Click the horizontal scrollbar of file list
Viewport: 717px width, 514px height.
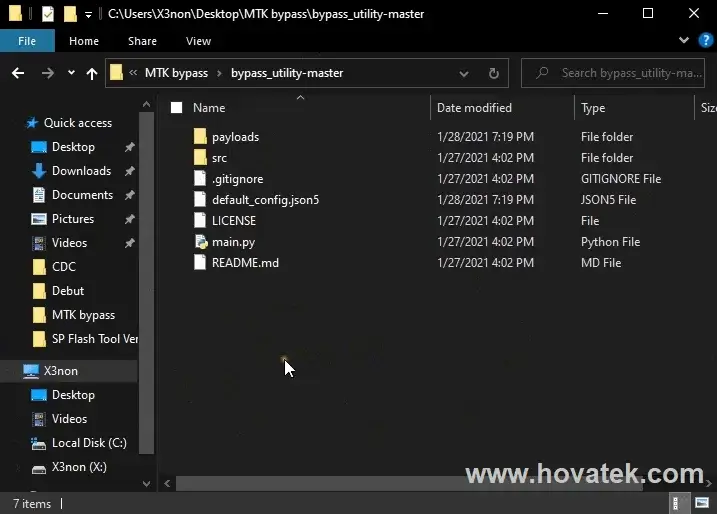pos(409,483)
